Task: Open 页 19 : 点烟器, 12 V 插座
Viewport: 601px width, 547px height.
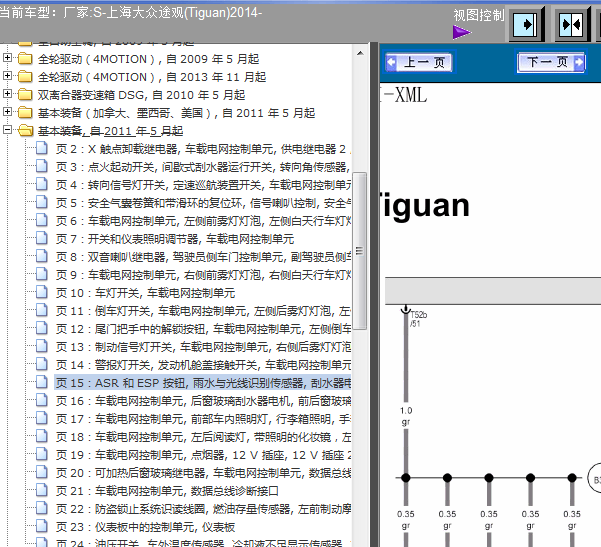Action: [x=203, y=455]
